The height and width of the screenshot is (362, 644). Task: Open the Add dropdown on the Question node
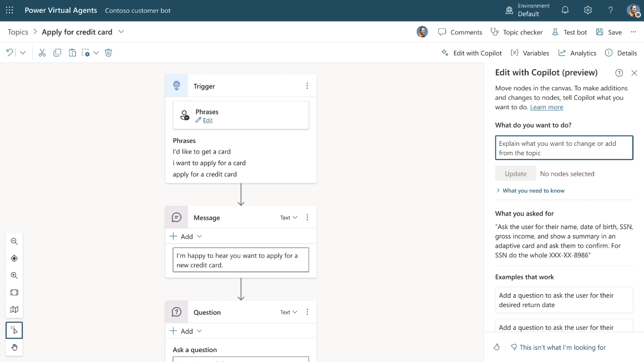186,331
